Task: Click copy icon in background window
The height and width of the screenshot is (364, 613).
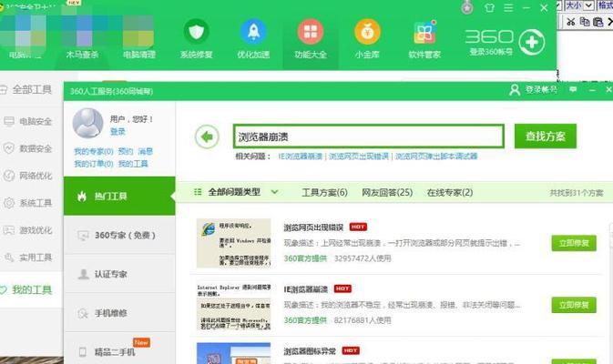Action: tap(585, 22)
